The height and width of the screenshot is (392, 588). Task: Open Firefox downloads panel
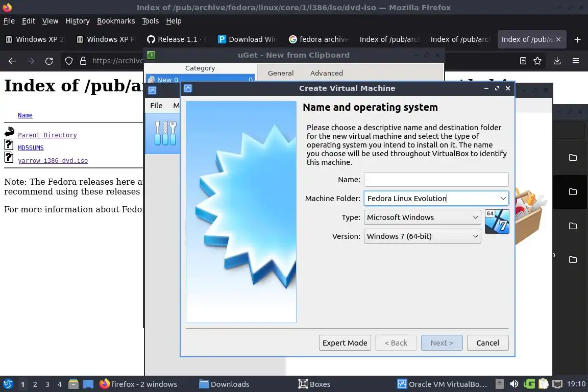557,61
